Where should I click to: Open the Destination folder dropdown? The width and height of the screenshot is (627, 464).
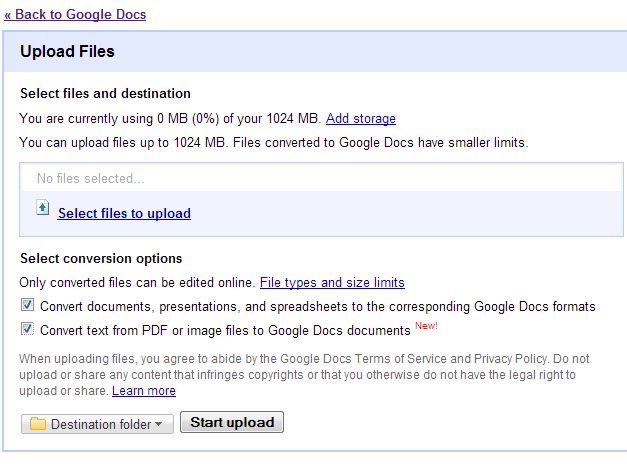click(x=97, y=423)
